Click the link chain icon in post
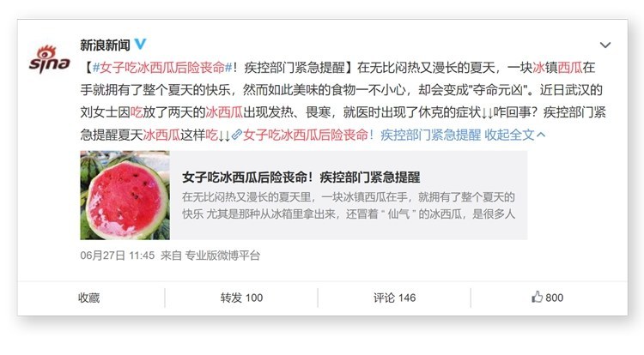Screen dimensions: 644x355 pos(236,135)
